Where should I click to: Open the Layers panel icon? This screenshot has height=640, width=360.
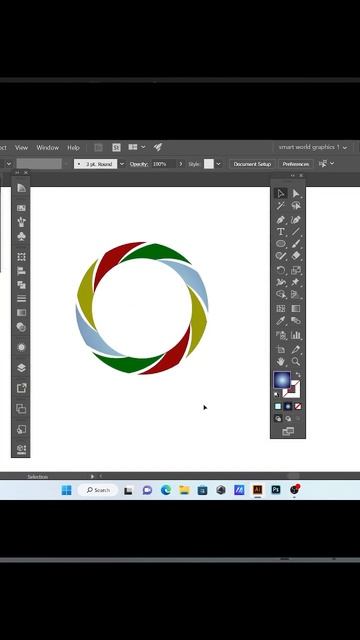pos(21,368)
